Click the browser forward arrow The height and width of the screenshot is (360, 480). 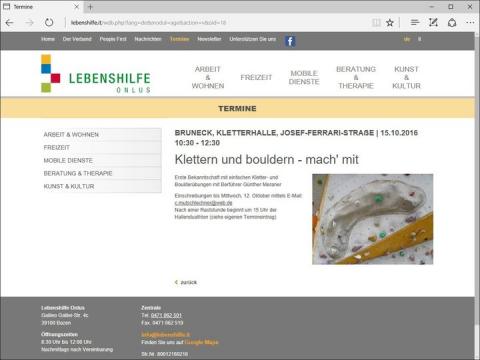(x=30, y=23)
